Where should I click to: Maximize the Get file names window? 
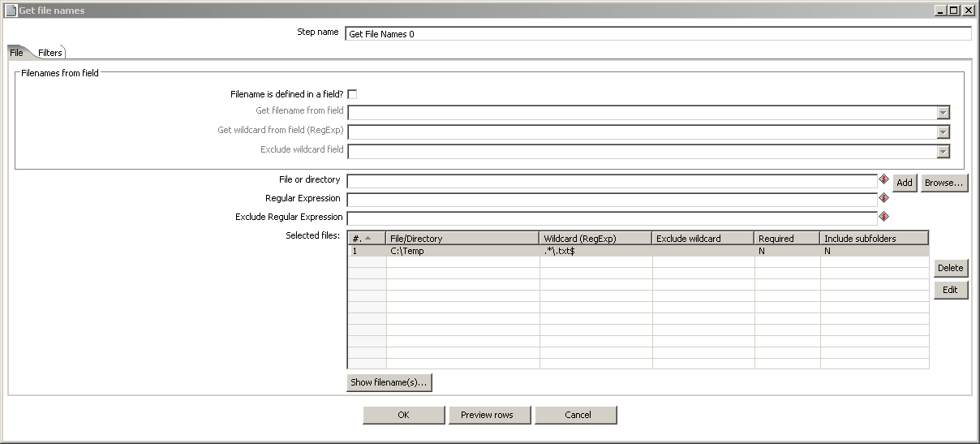[953, 11]
